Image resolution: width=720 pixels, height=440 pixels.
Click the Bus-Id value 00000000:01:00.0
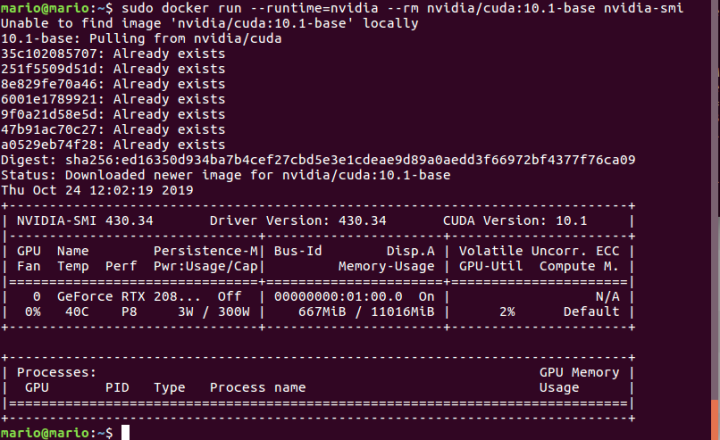point(338,297)
